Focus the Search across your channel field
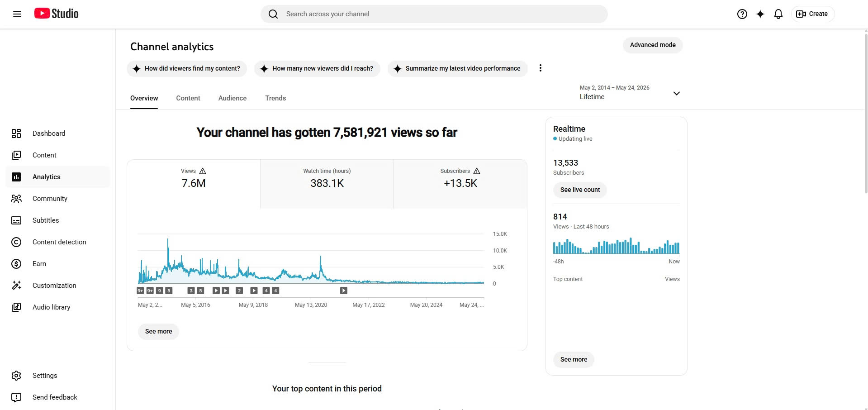Screen dimensions: 868x410 coord(434,14)
